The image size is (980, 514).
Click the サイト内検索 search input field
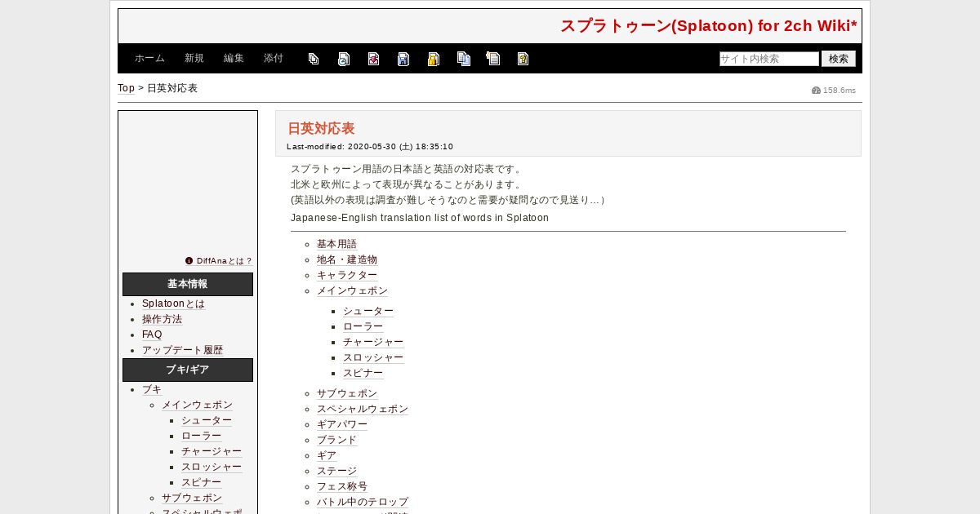[769, 59]
